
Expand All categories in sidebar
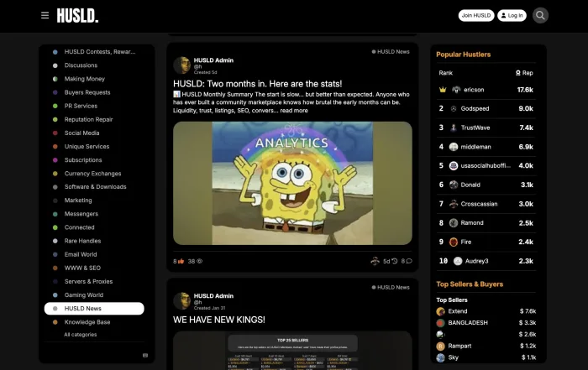click(x=80, y=335)
